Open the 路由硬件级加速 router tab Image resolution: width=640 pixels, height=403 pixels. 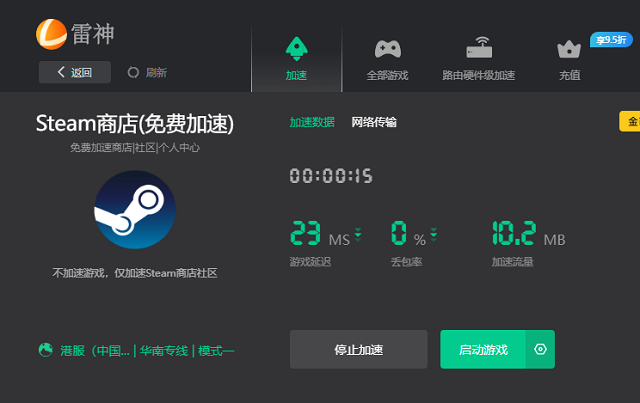(x=478, y=59)
